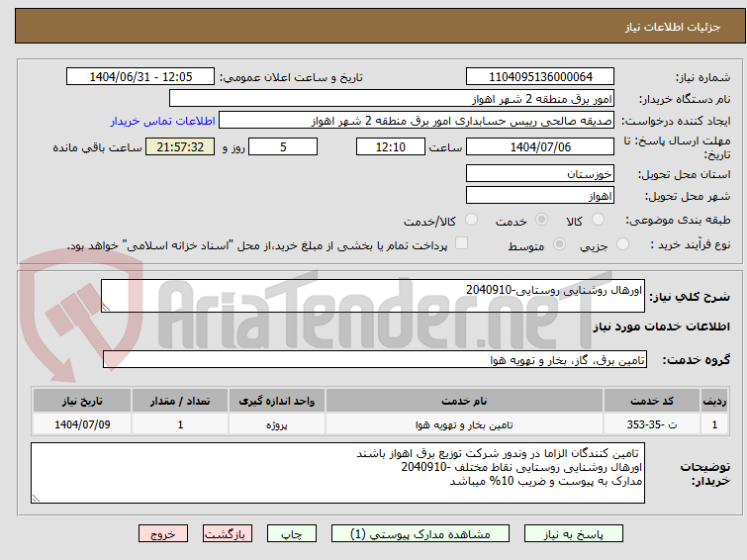Screen dimensions: 747x560
Task: Click the label شرح کلی نیاز
Action: coord(690,297)
